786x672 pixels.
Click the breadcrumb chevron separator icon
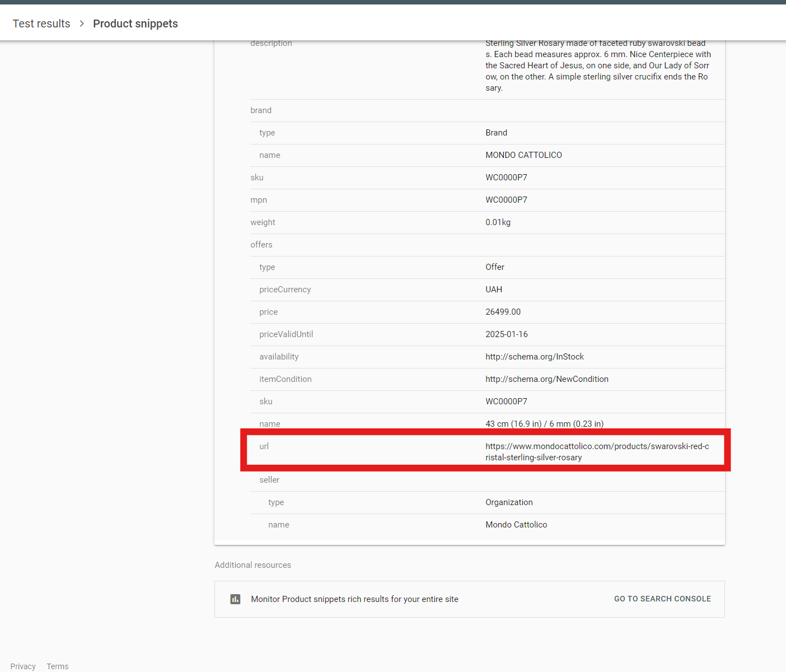tap(82, 24)
